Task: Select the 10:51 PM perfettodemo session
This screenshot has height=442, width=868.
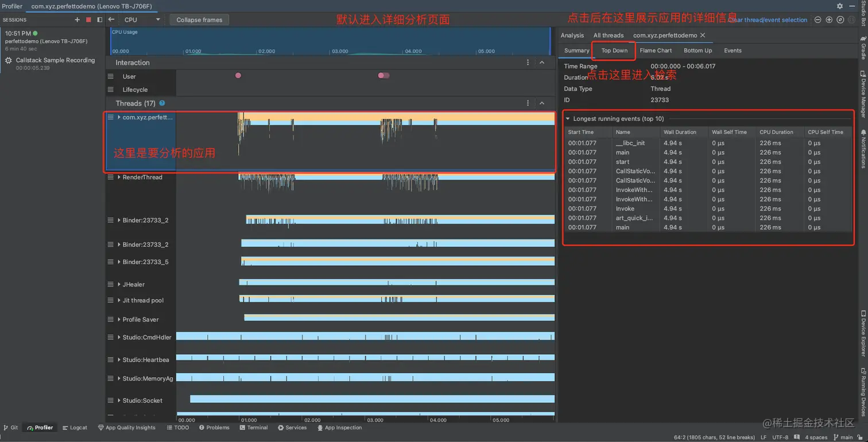Action: [x=46, y=41]
